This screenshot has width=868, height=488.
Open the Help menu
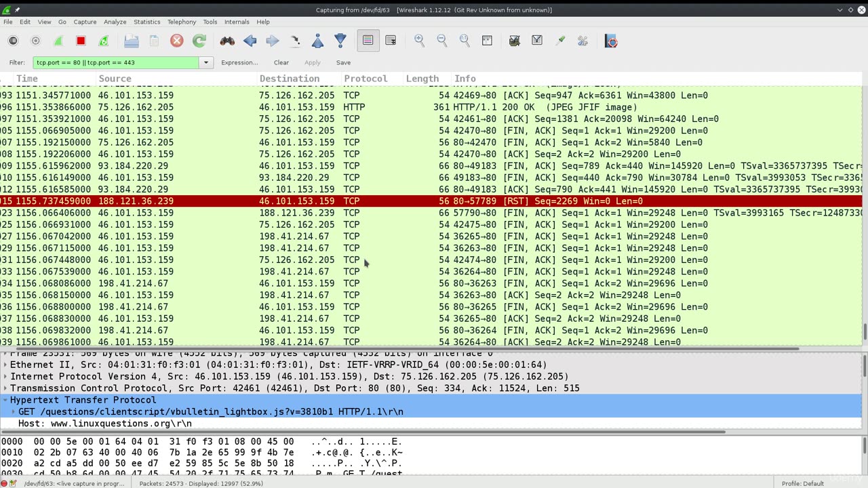(263, 22)
